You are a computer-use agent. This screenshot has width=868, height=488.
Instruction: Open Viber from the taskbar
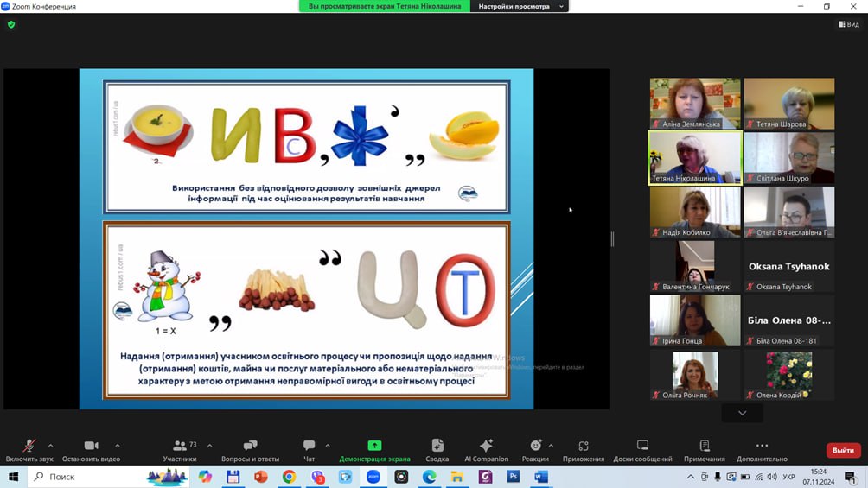pyautogui.click(x=317, y=477)
